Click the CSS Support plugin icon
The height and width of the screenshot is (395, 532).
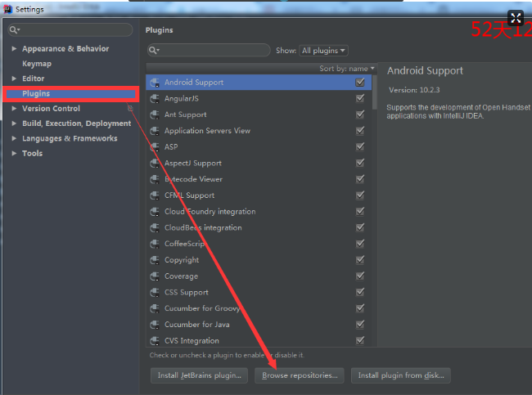pyautogui.click(x=155, y=292)
